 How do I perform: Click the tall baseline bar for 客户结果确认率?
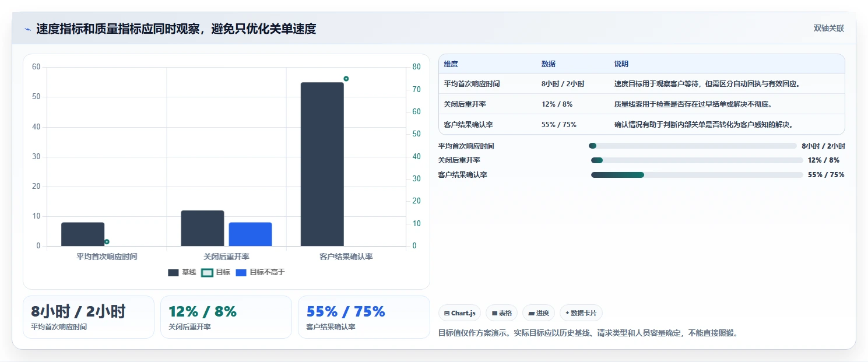(322, 164)
